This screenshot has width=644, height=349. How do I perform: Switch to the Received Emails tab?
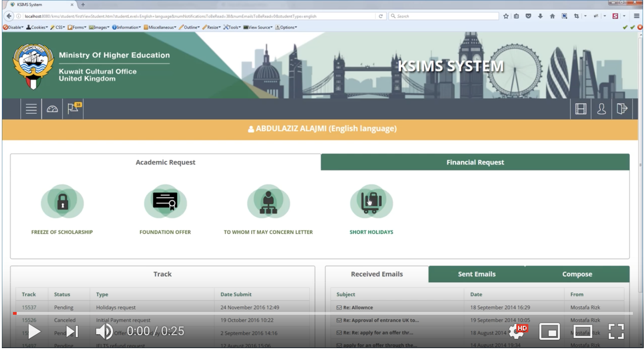(377, 274)
